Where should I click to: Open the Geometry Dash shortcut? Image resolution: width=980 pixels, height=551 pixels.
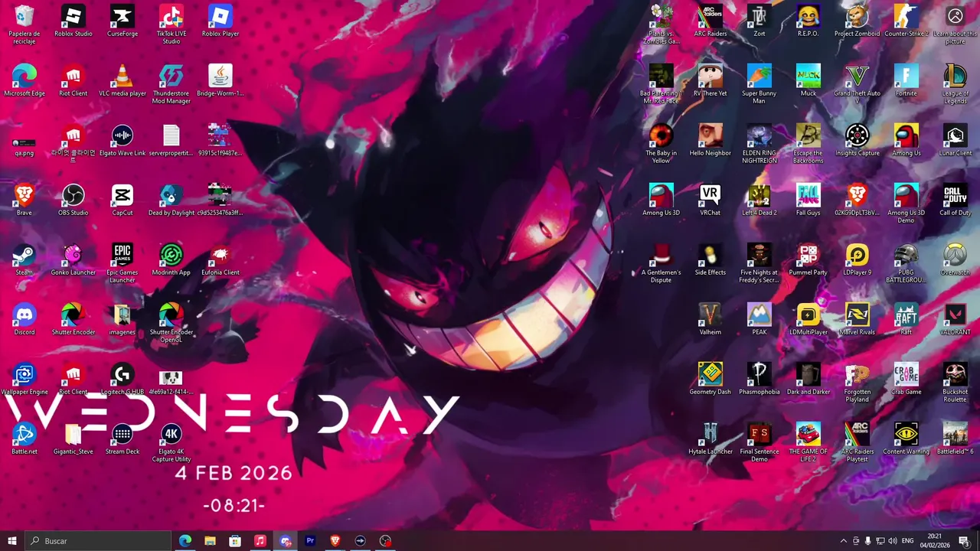pos(710,380)
